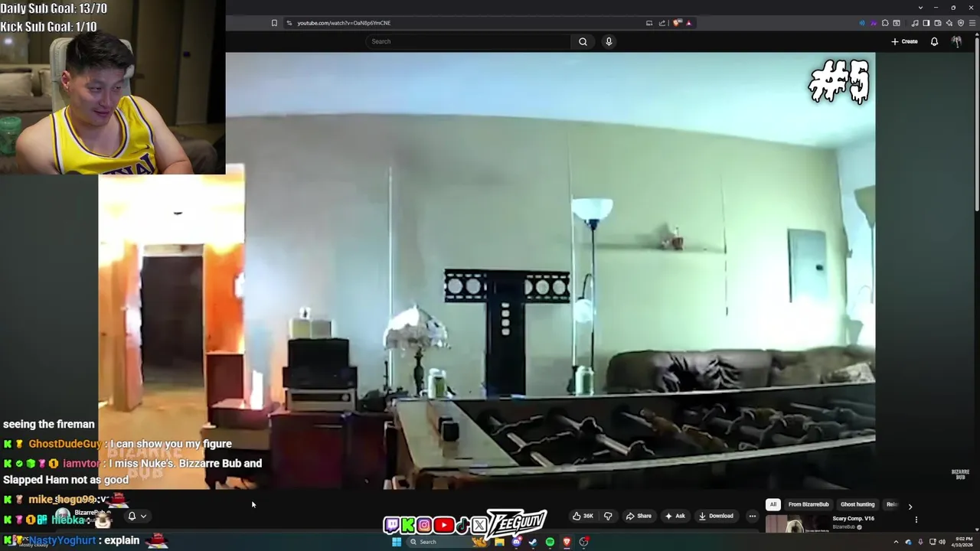The width and height of the screenshot is (980, 551).
Task: Open Spotify from the taskbar
Action: pos(550,542)
